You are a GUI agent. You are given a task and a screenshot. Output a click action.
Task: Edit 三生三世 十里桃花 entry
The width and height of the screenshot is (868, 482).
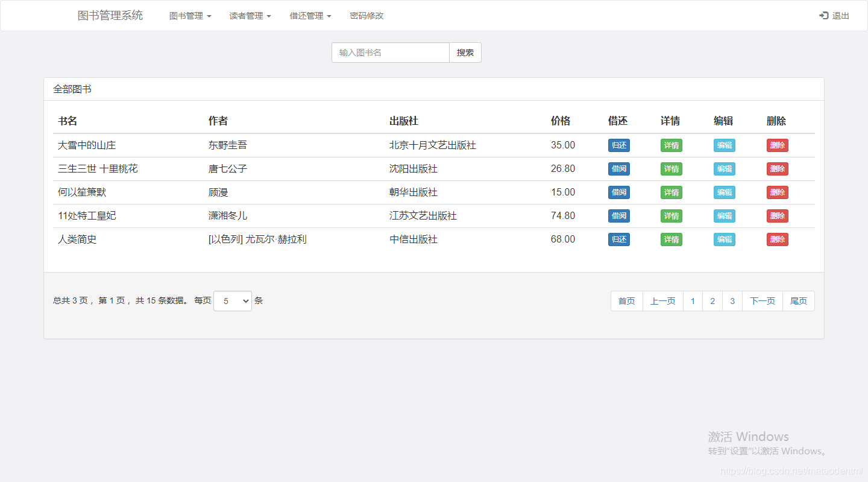(725, 169)
